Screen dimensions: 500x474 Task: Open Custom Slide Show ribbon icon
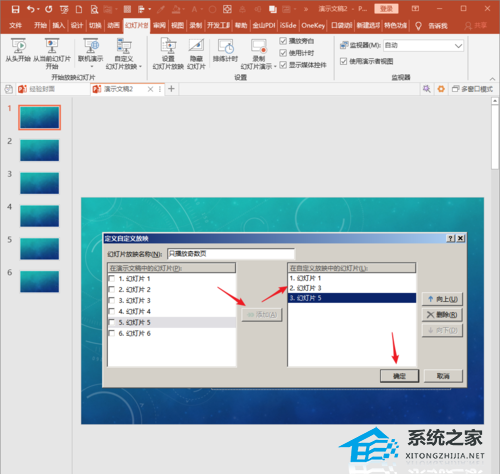click(124, 46)
